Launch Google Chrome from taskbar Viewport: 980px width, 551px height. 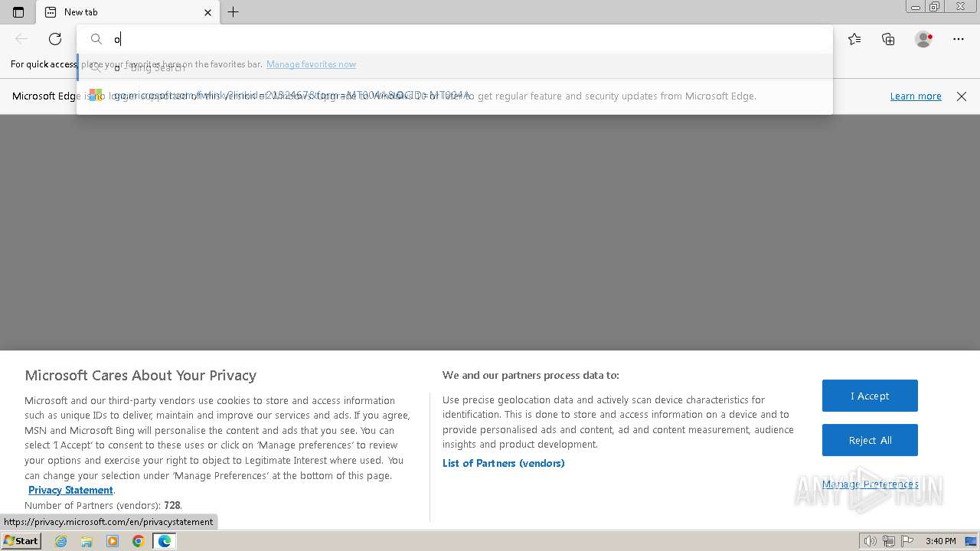click(138, 541)
